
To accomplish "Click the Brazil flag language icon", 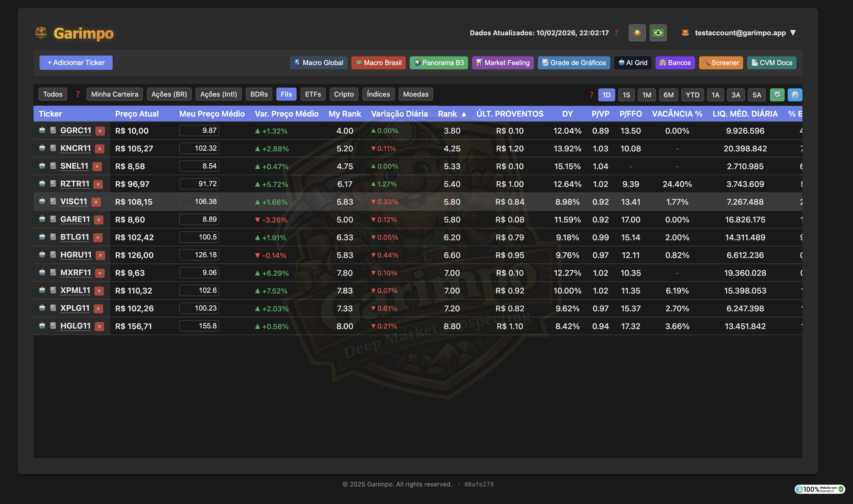I will click(x=658, y=33).
